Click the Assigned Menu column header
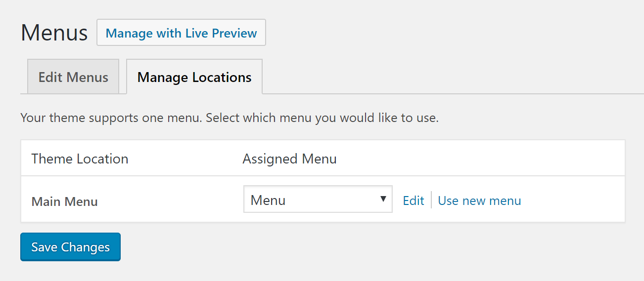Viewport: 644px width, 281px height. [289, 159]
